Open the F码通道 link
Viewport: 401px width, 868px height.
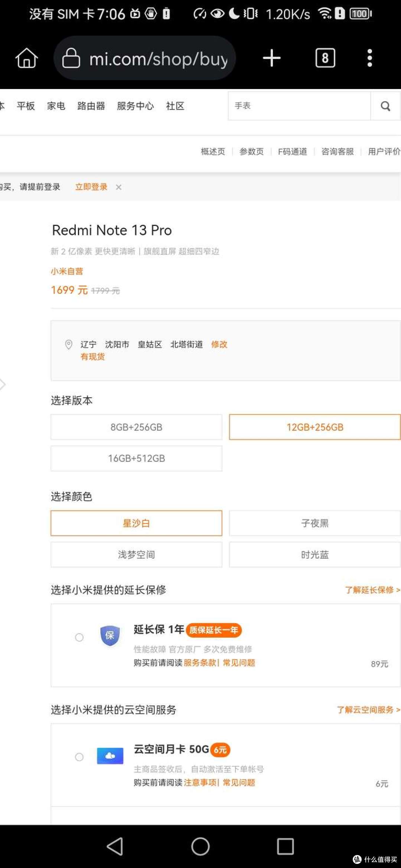[x=293, y=151]
